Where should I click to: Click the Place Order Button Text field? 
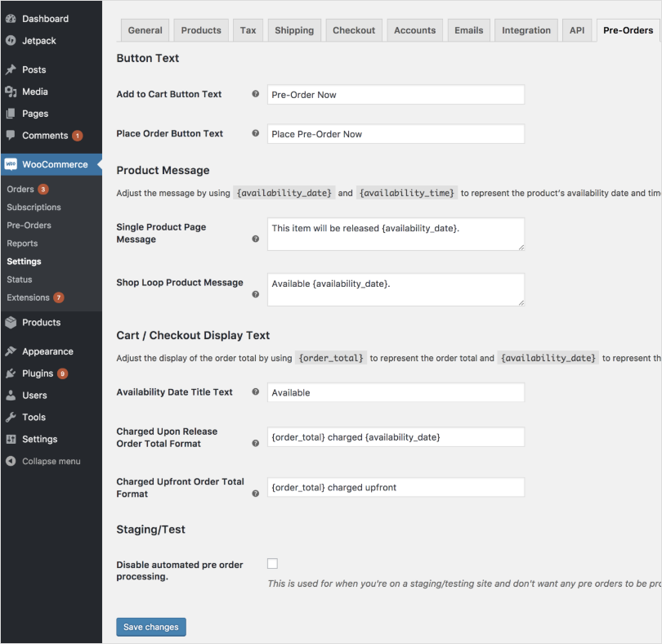click(x=396, y=134)
